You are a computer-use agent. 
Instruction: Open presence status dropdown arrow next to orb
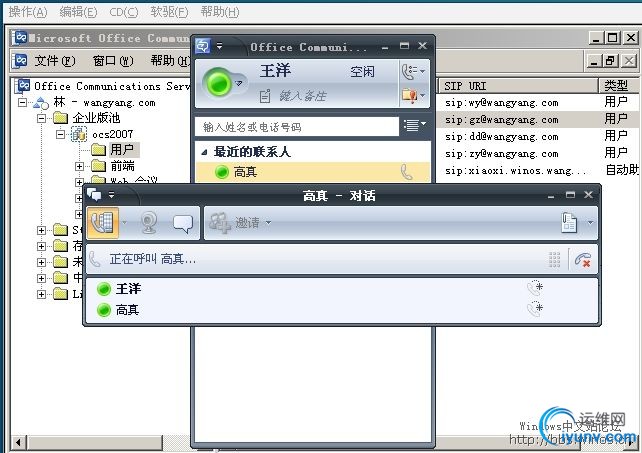click(x=239, y=84)
